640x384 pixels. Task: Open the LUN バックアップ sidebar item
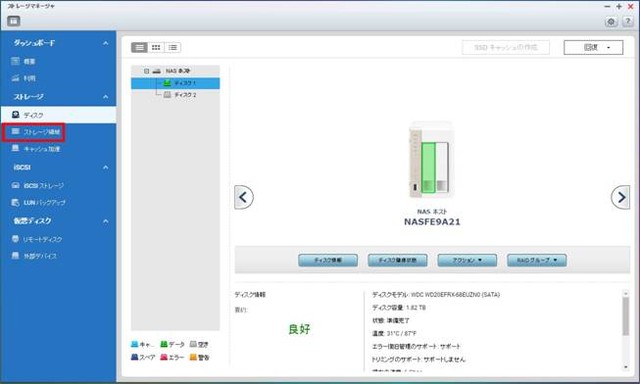click(58, 202)
